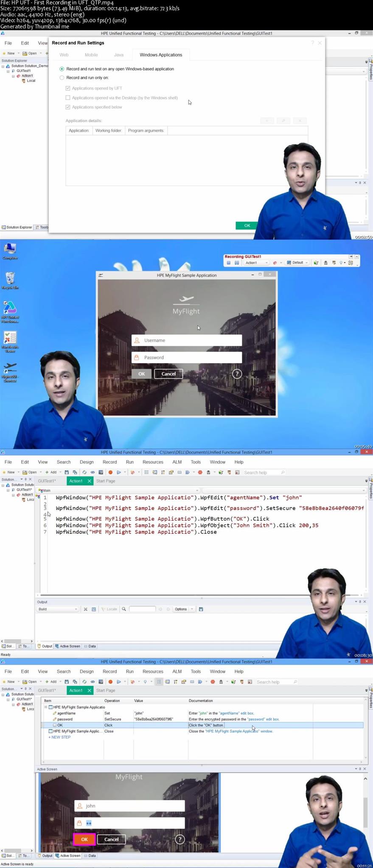
Task: Open the Record menu above the Keyword View grid
Action: 109,671
